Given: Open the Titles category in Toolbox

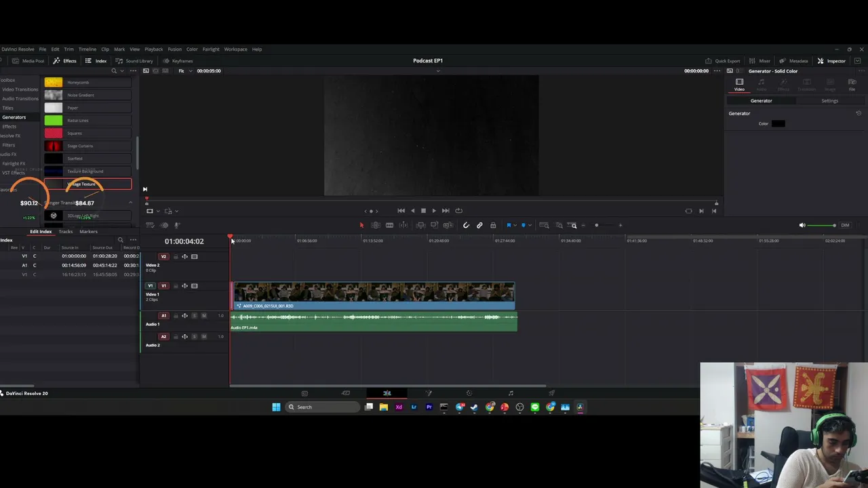Looking at the screenshot, I should coord(7,108).
